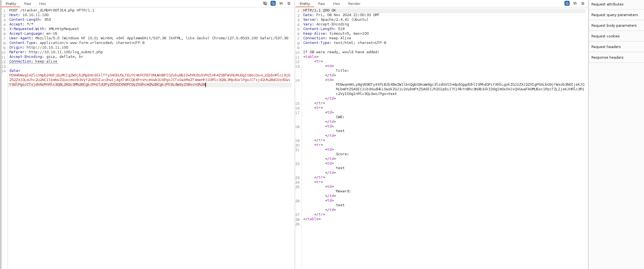Expand Request body parameters section
This screenshot has width=644, height=269.
616,26
